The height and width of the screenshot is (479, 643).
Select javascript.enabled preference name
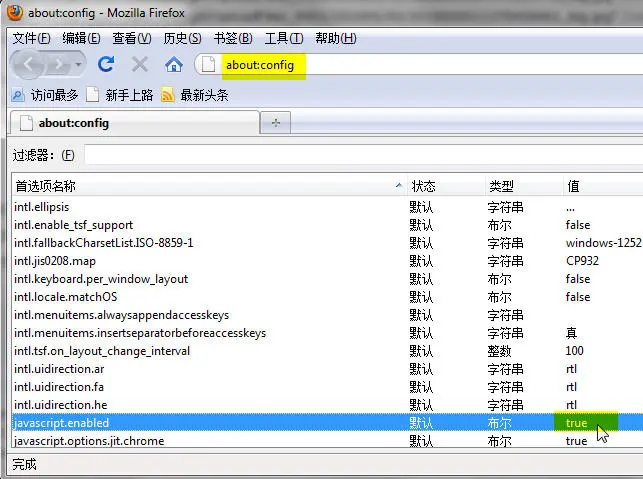point(62,423)
